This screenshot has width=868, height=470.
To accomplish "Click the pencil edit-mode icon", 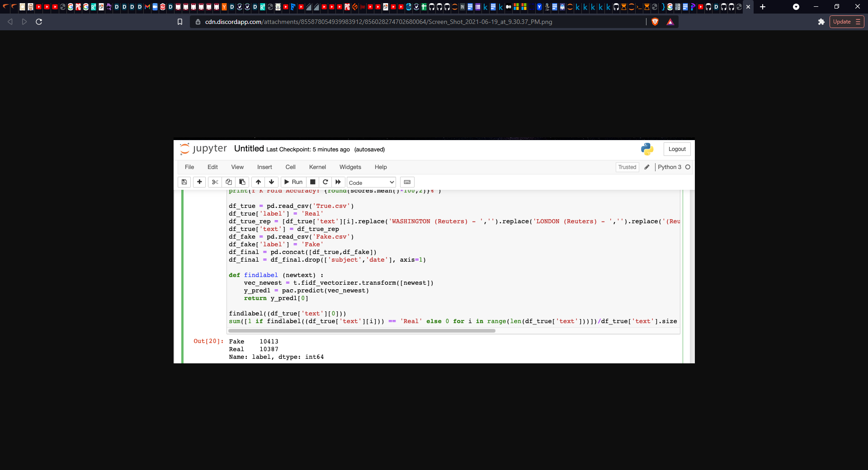I will coord(647,167).
